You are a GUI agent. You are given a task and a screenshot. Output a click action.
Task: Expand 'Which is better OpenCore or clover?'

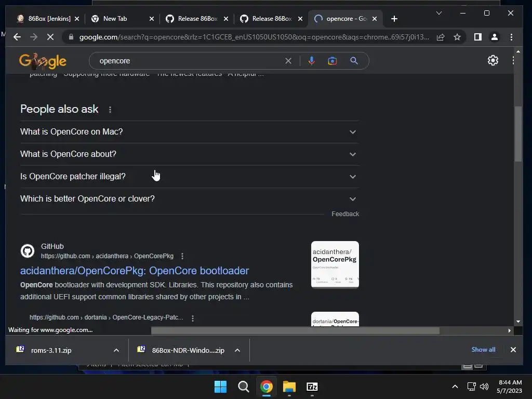190,199
